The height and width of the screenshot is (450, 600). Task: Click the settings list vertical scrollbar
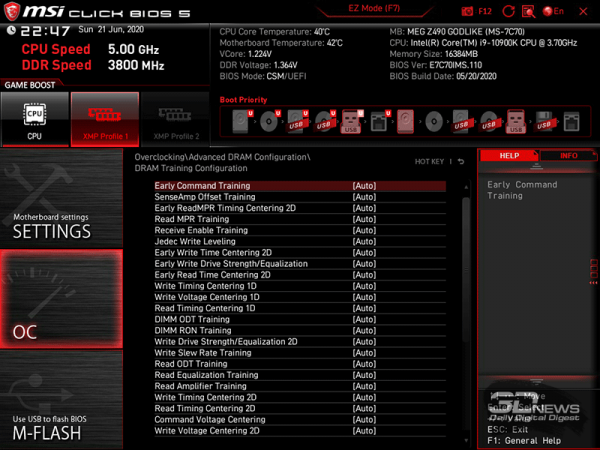tap(469, 300)
